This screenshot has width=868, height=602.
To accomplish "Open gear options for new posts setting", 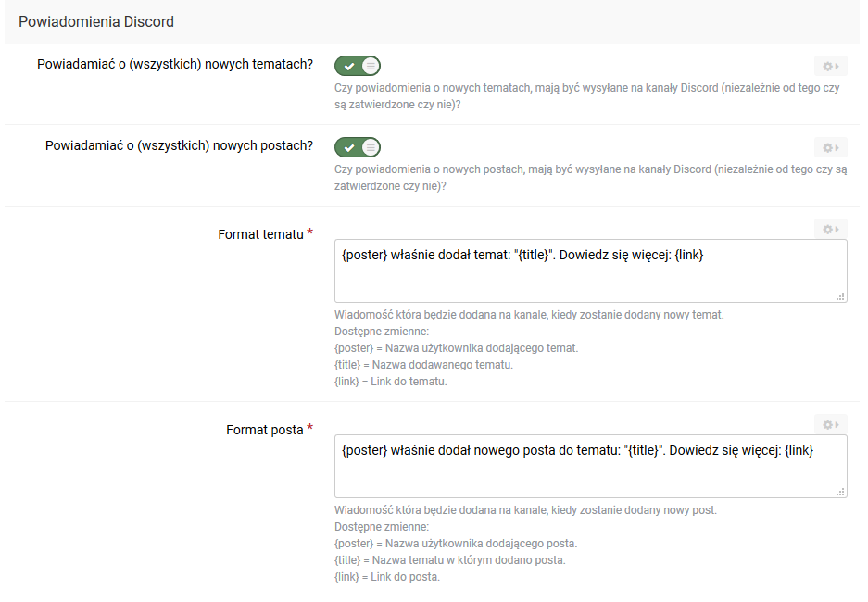I will 830,147.
